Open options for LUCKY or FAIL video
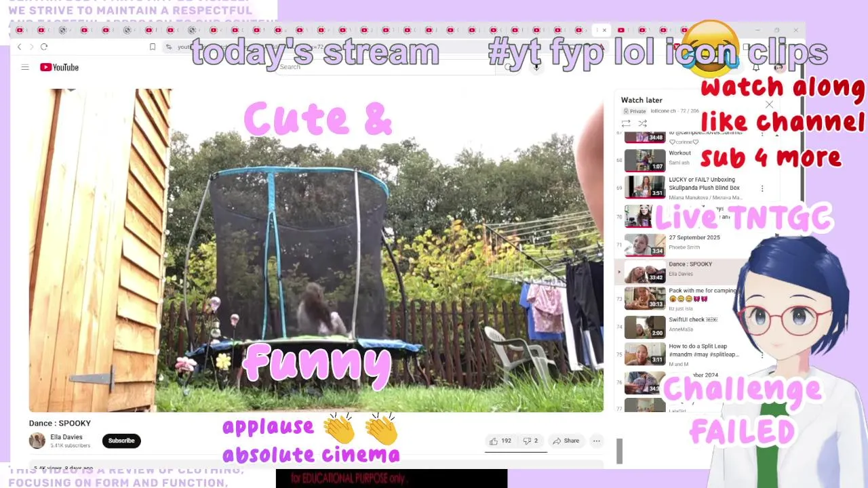Image resolution: width=868 pixels, height=488 pixels. click(x=762, y=188)
